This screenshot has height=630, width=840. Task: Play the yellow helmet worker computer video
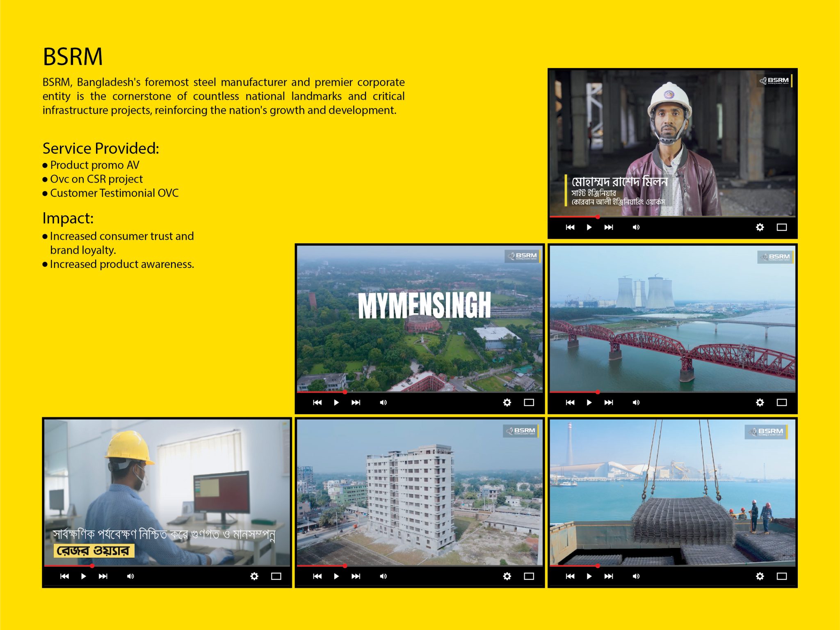point(84,576)
